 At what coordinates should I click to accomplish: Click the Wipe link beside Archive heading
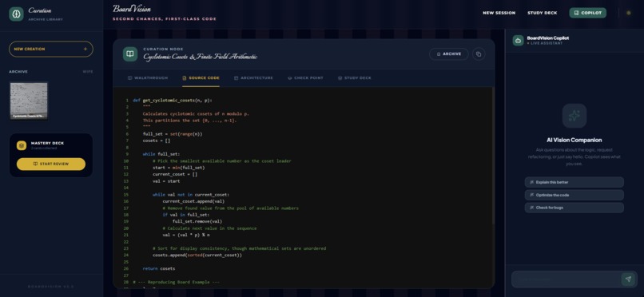pyautogui.click(x=88, y=71)
